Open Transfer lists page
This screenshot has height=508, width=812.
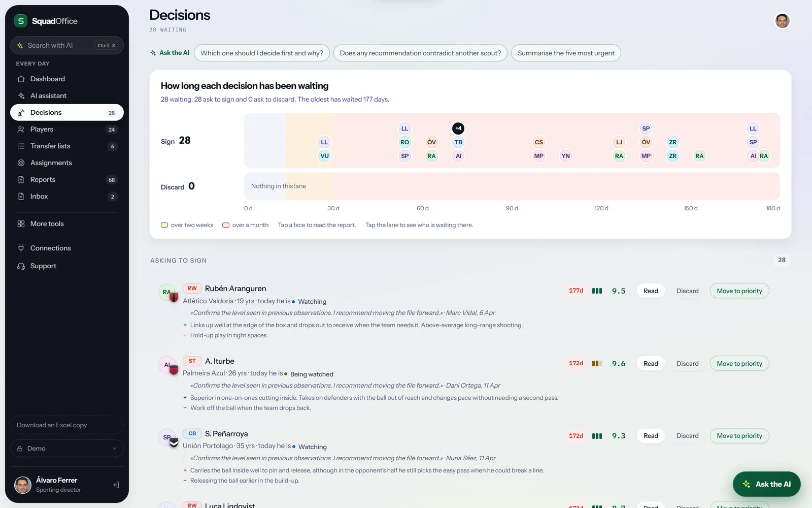(67, 146)
